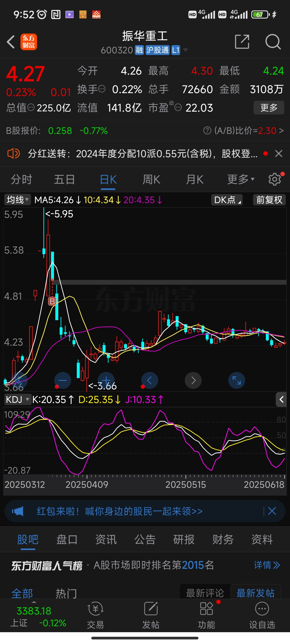Viewport: 290px width, 644px height.
Task: Select 热门 posts filter
Action: click(66, 593)
